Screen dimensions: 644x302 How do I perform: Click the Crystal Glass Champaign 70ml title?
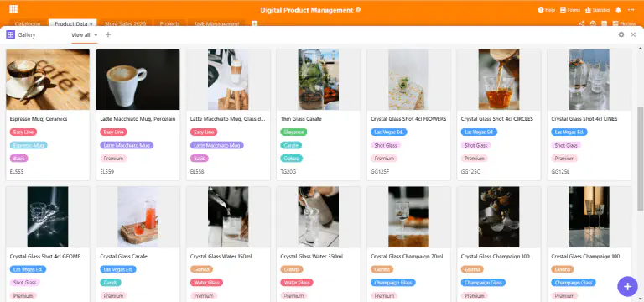(x=407, y=257)
